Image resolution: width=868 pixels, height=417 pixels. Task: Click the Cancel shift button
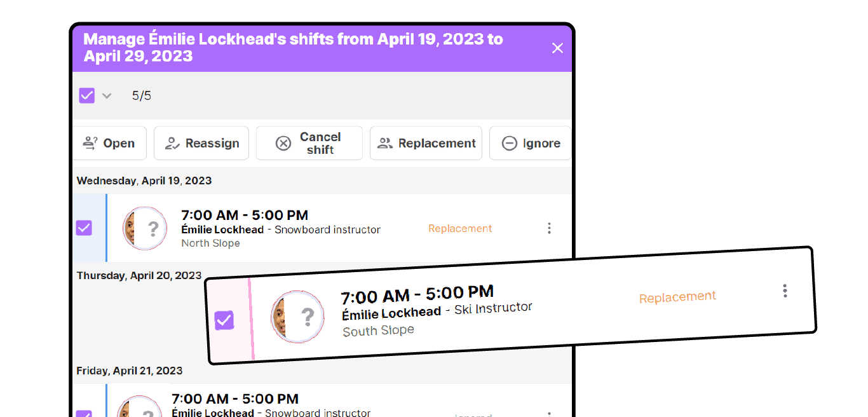pyautogui.click(x=309, y=143)
